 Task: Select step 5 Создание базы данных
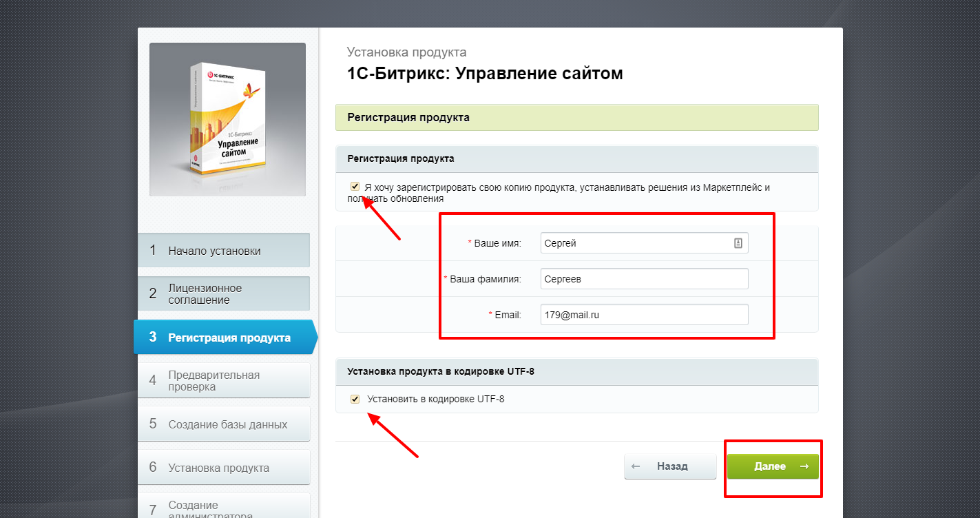224,424
